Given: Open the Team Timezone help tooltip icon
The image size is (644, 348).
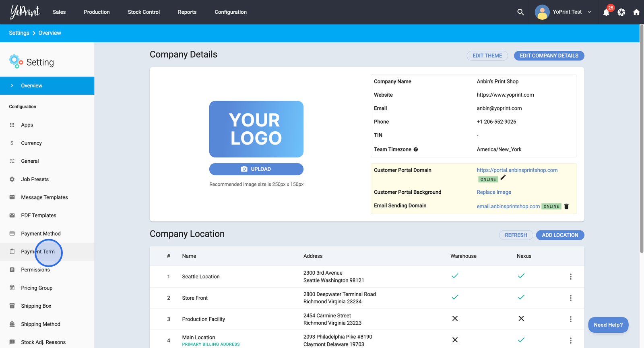Looking at the screenshot, I should pos(416,149).
